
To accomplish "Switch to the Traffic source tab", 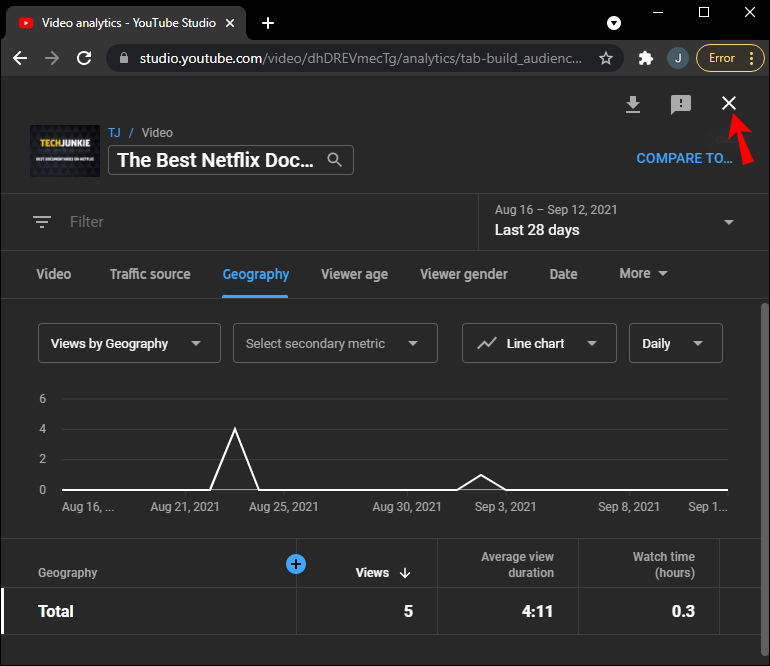I will pos(150,274).
